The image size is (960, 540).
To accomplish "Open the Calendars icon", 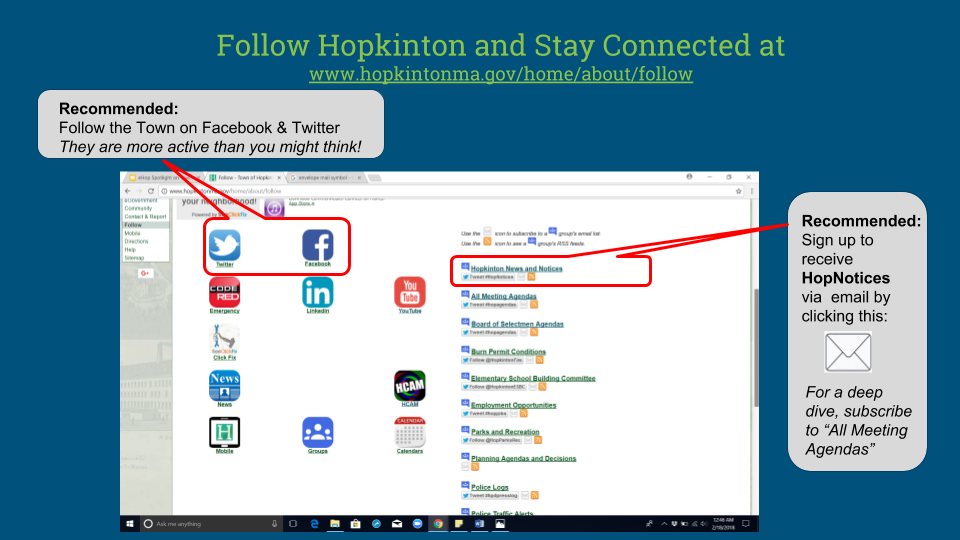I will click(x=410, y=432).
